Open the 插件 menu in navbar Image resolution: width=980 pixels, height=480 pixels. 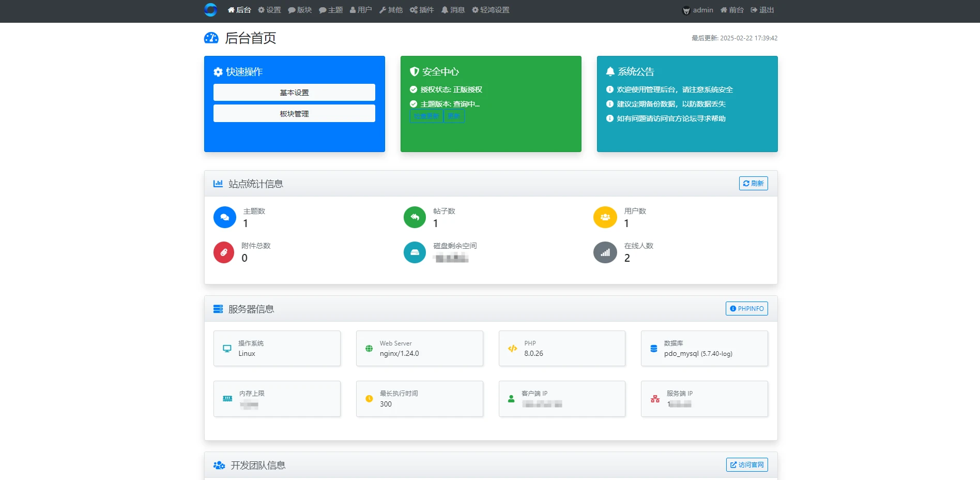[422, 10]
